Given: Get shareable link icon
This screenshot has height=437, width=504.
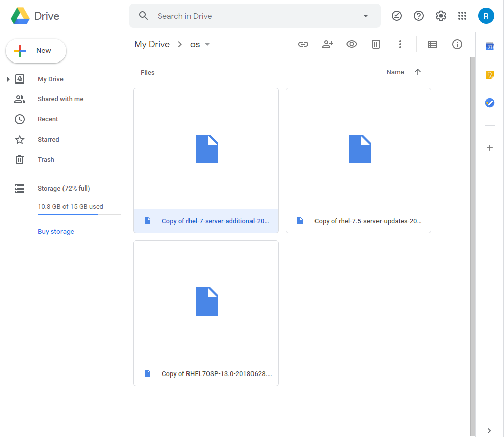Looking at the screenshot, I should tap(303, 44).
